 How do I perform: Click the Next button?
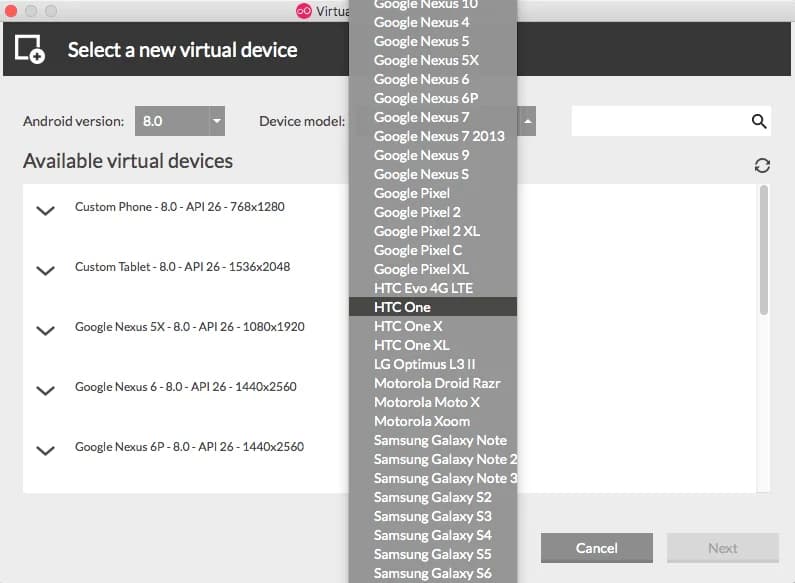click(723, 548)
